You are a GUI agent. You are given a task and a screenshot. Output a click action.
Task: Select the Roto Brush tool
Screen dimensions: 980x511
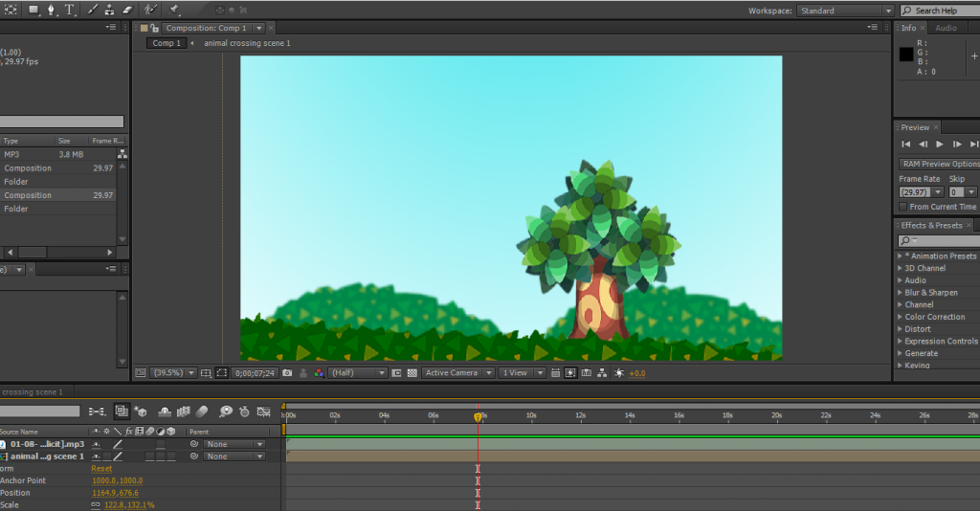click(x=150, y=10)
